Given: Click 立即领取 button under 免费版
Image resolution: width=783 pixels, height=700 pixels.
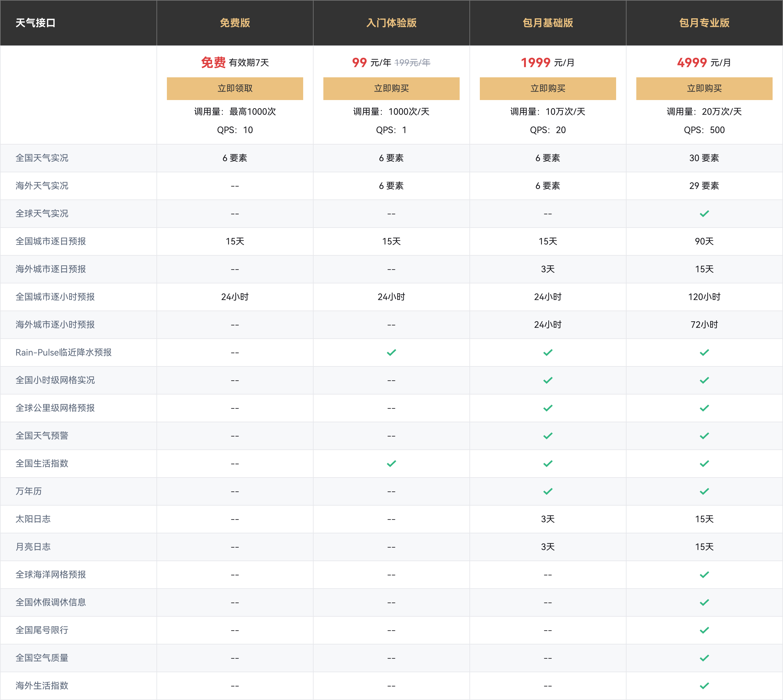Looking at the screenshot, I should coord(235,88).
